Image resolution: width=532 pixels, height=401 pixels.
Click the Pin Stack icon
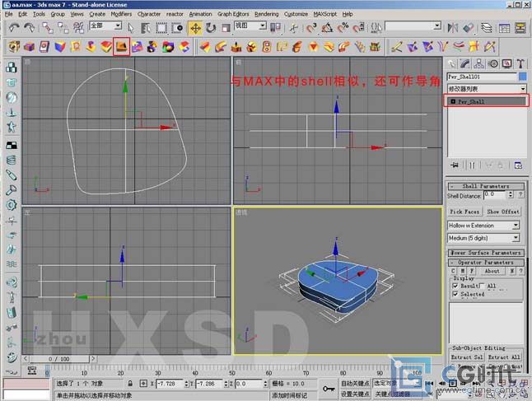(455, 166)
